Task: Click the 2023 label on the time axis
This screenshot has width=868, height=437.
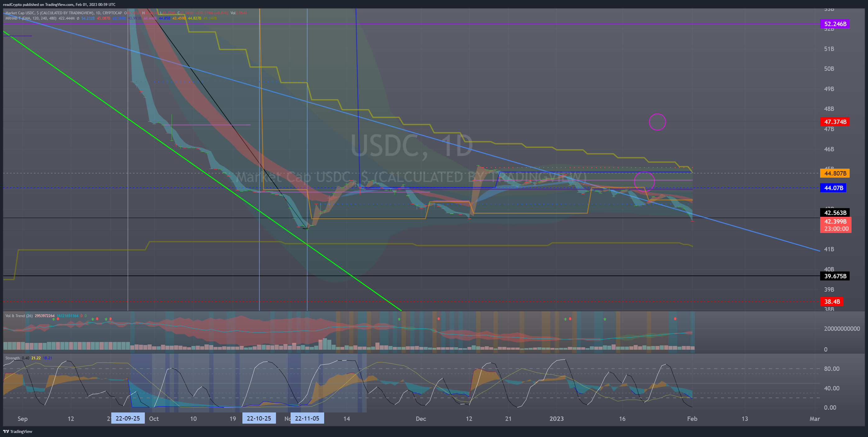Action: coord(556,418)
